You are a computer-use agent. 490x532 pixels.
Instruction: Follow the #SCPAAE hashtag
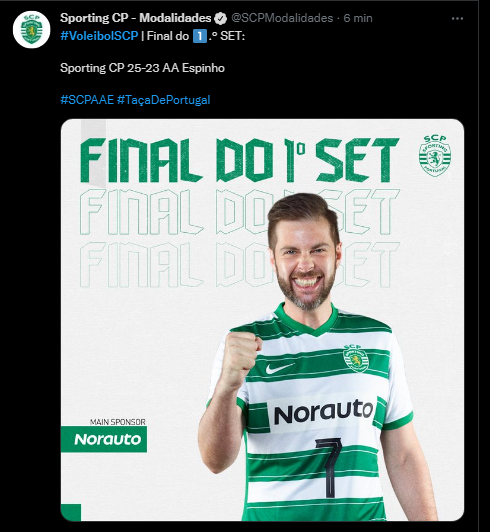87,100
